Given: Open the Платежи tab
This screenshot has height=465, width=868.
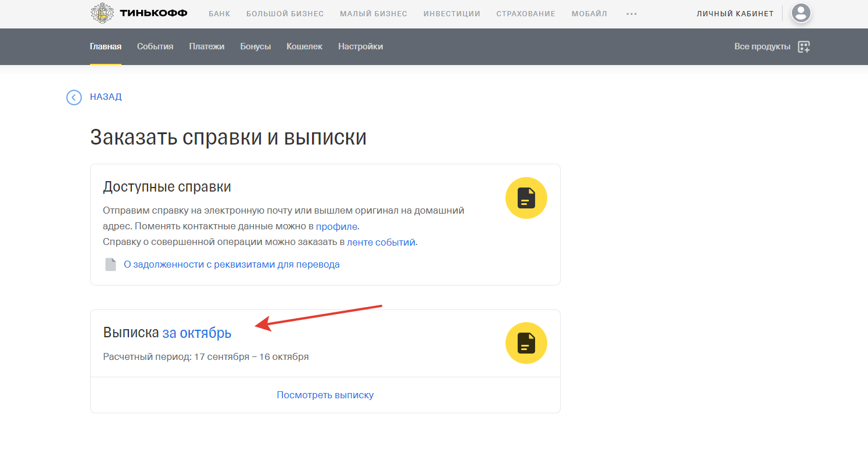Looking at the screenshot, I should pyautogui.click(x=206, y=46).
